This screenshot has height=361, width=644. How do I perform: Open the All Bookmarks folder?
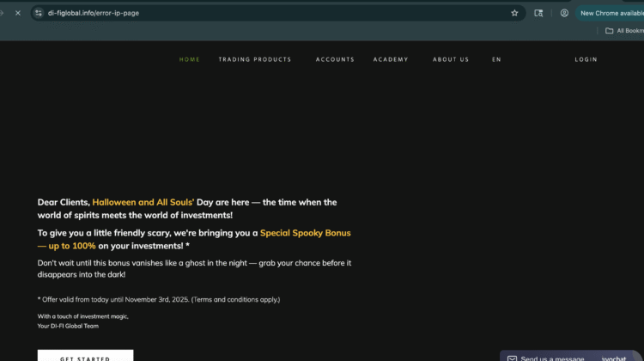tap(624, 31)
